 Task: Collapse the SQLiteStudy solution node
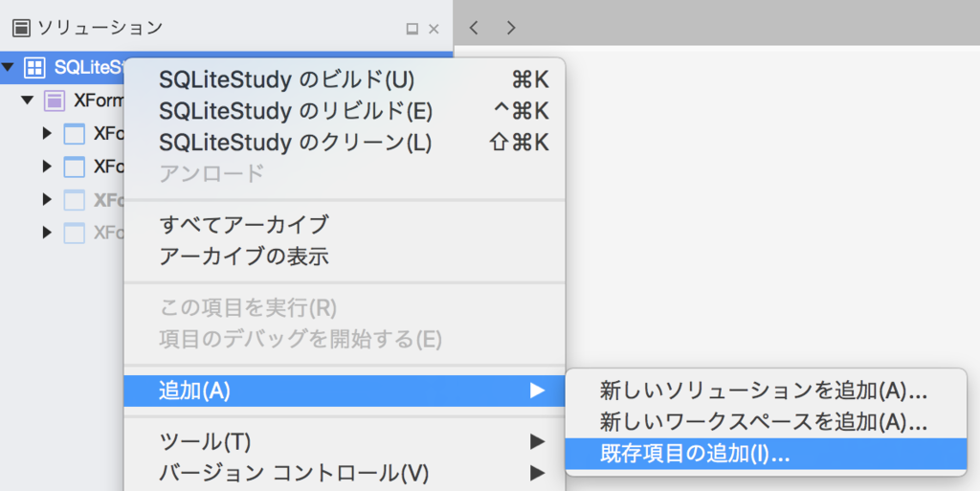tap(8, 67)
